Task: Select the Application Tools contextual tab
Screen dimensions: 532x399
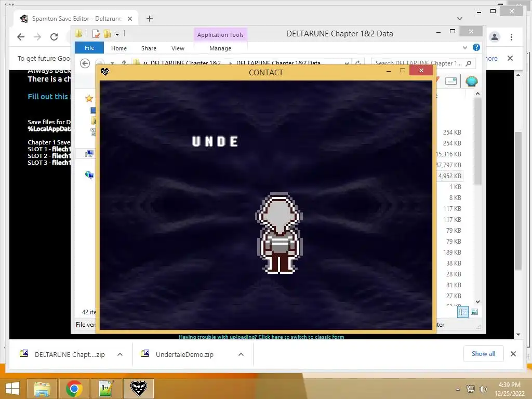Action: [220, 35]
